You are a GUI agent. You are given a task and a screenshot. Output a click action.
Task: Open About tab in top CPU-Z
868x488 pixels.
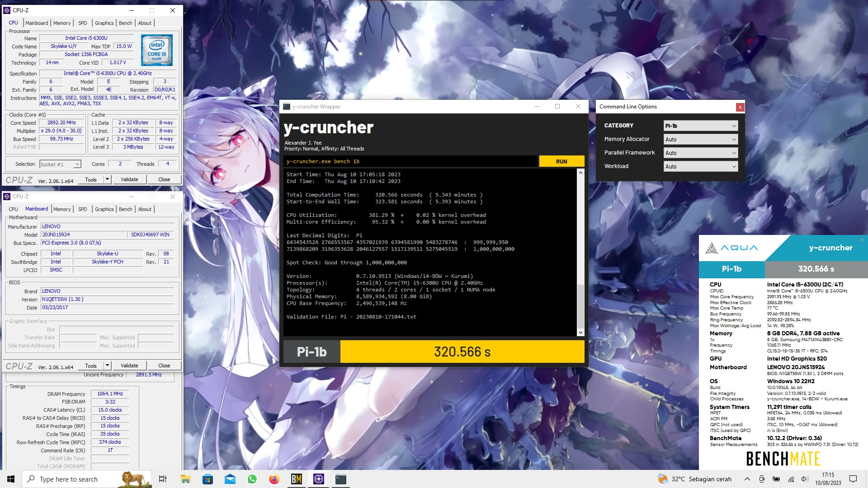point(145,23)
